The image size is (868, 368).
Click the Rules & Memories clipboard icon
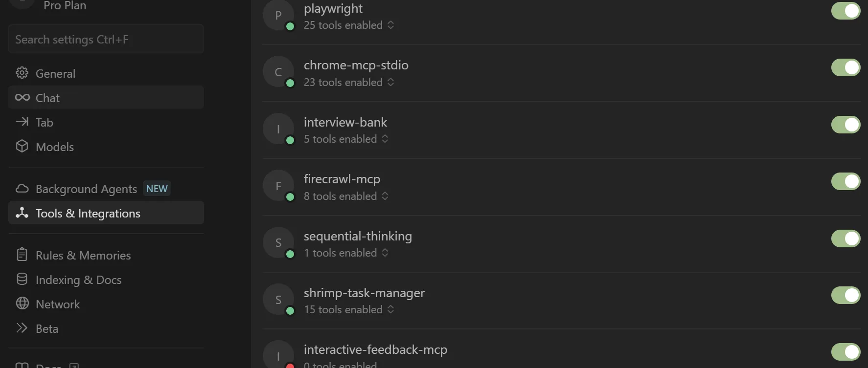22,255
